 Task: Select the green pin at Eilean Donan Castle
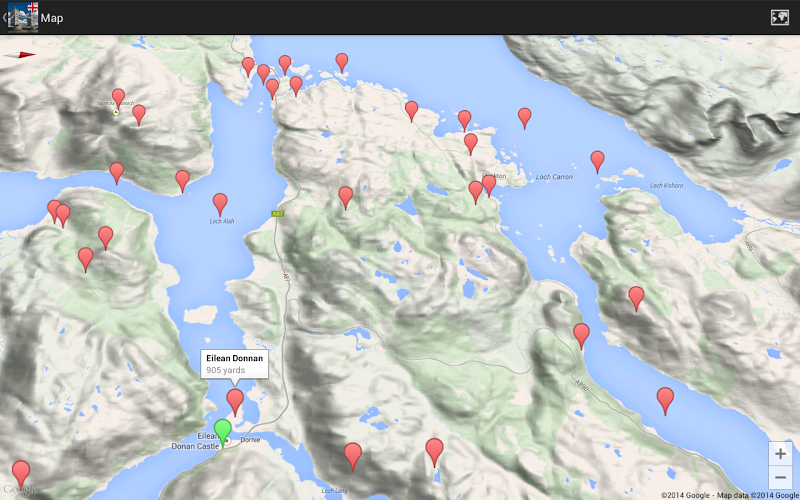coord(222,433)
